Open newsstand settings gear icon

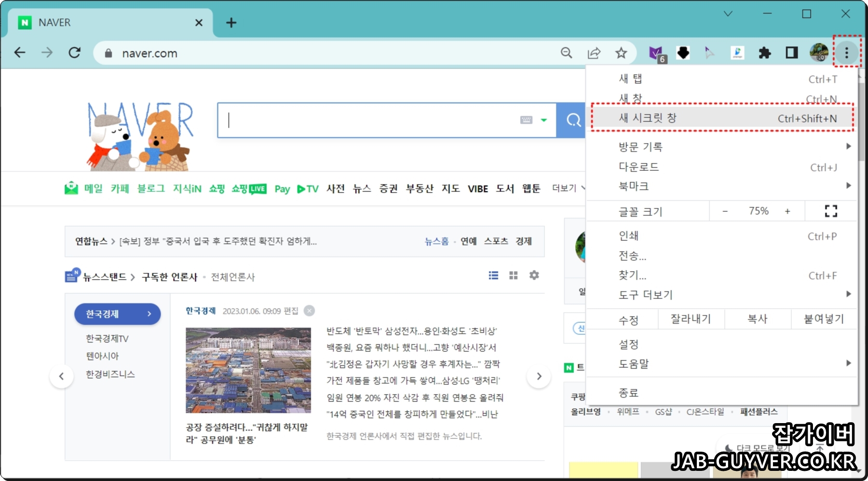click(534, 275)
